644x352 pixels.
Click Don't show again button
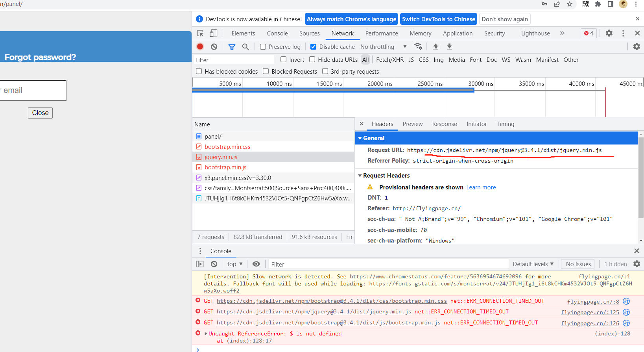pos(505,19)
